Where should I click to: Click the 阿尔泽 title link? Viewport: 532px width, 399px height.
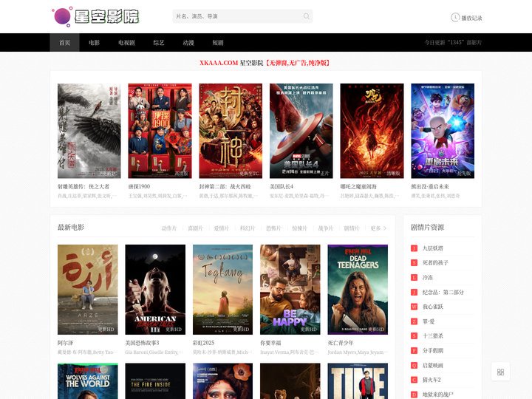(x=66, y=343)
